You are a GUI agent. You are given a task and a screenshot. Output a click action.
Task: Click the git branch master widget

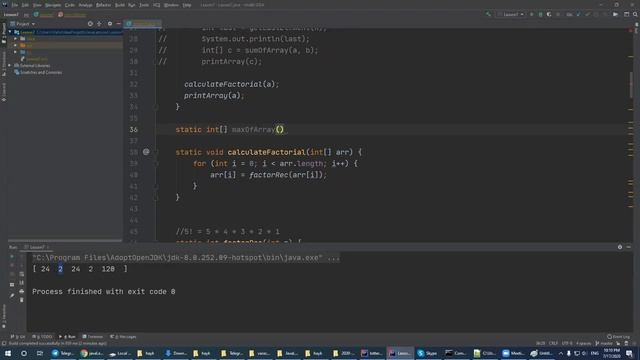pos(604,343)
